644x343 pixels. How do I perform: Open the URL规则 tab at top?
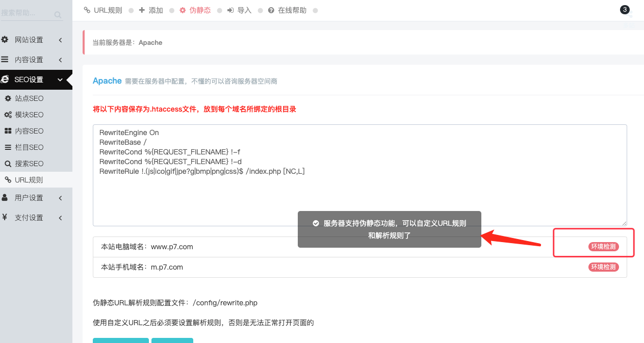coord(103,10)
